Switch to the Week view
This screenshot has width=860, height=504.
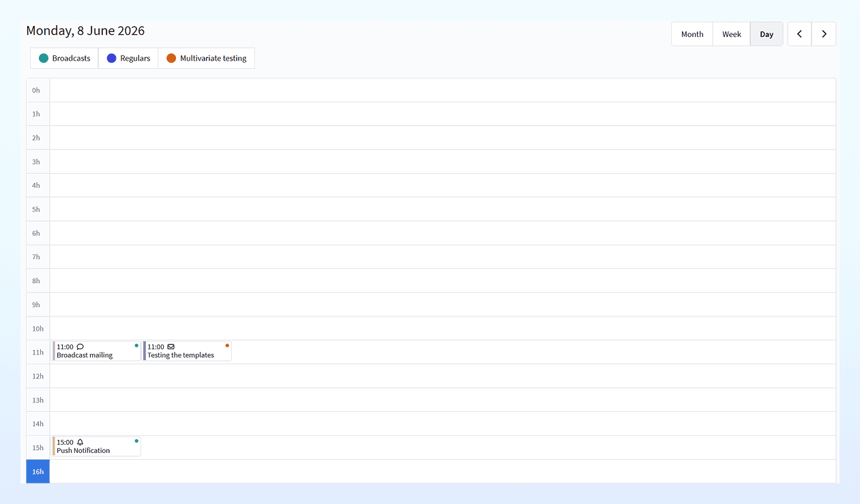[x=732, y=34]
